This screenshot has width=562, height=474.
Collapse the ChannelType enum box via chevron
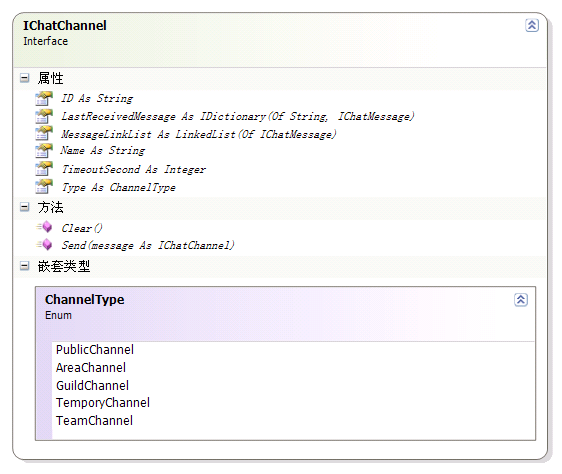(521, 299)
